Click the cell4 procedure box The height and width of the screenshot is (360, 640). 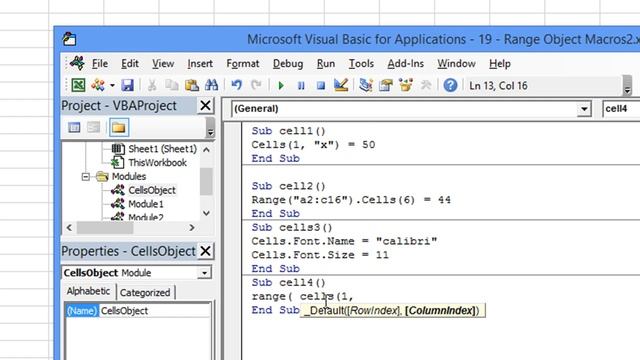[621, 109]
